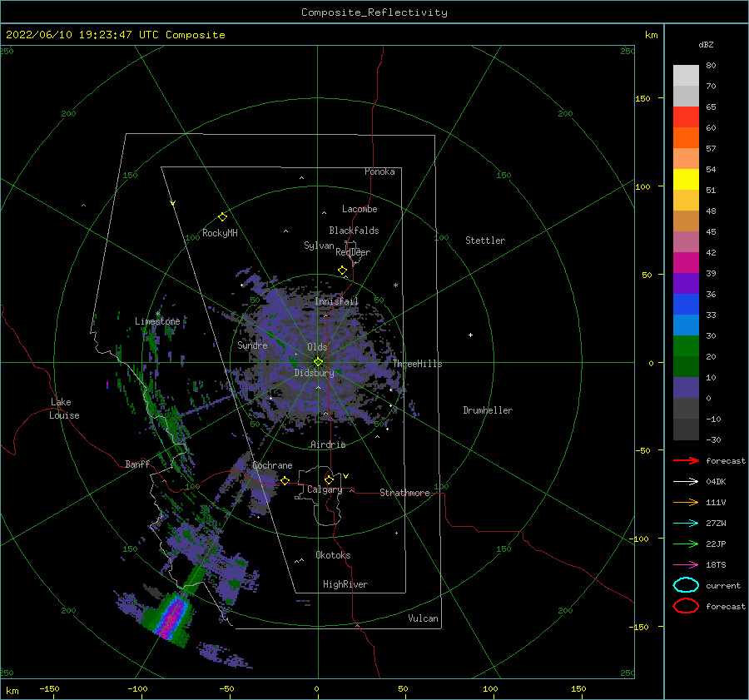This screenshot has height=700, width=749.
Task: Click the red forecast ellipse icon
Action: (686, 606)
